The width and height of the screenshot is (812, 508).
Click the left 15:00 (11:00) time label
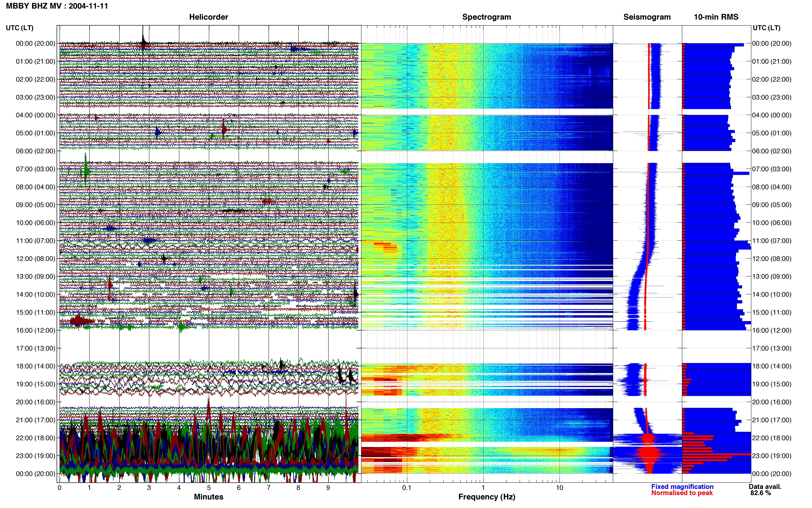36,312
